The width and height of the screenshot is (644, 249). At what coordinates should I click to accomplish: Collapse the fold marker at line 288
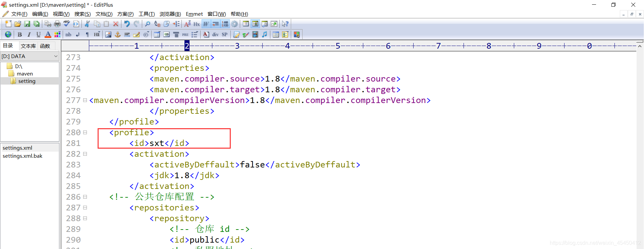pos(85,218)
